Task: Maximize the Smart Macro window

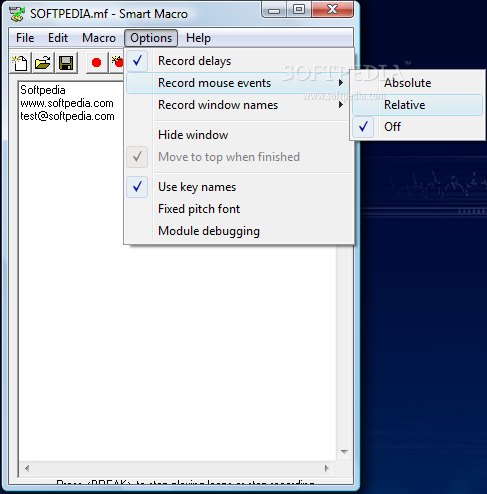Action: coord(299,9)
